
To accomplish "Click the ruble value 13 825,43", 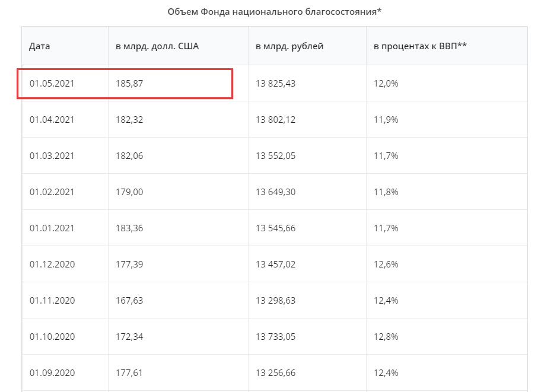I will tap(275, 84).
